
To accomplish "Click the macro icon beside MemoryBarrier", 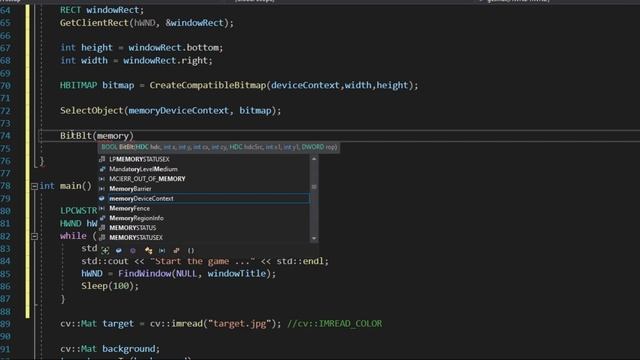I will [102, 189].
